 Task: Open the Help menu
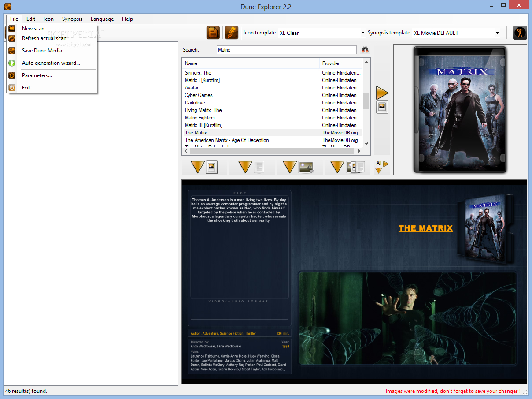pyautogui.click(x=127, y=19)
